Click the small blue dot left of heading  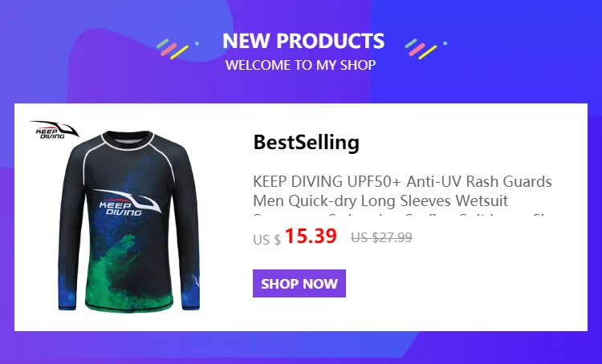point(197,43)
